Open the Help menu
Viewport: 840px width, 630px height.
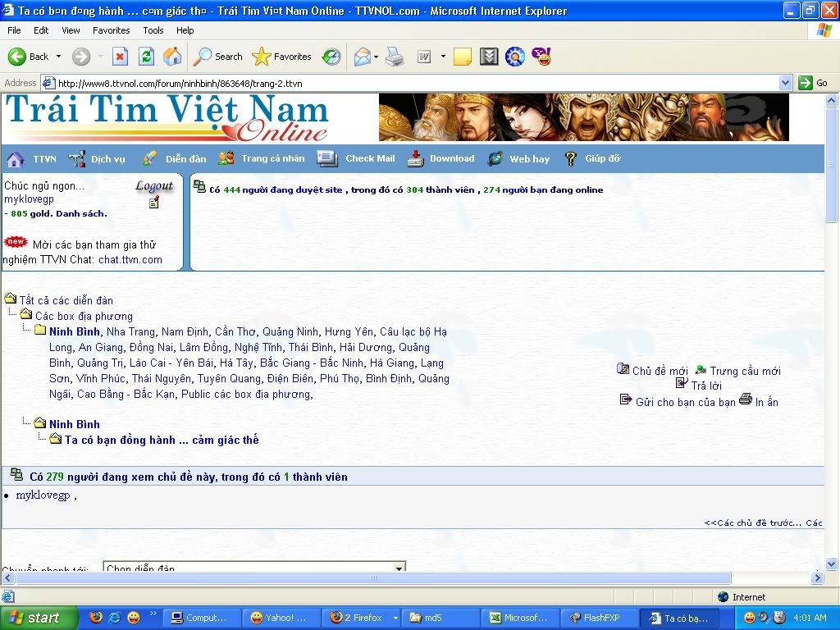185,30
